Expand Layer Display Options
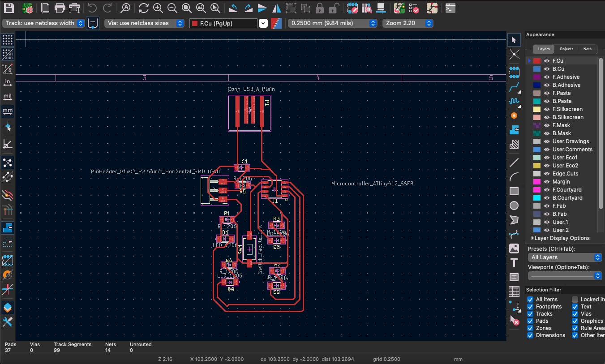605x364 pixels. pyautogui.click(x=561, y=238)
